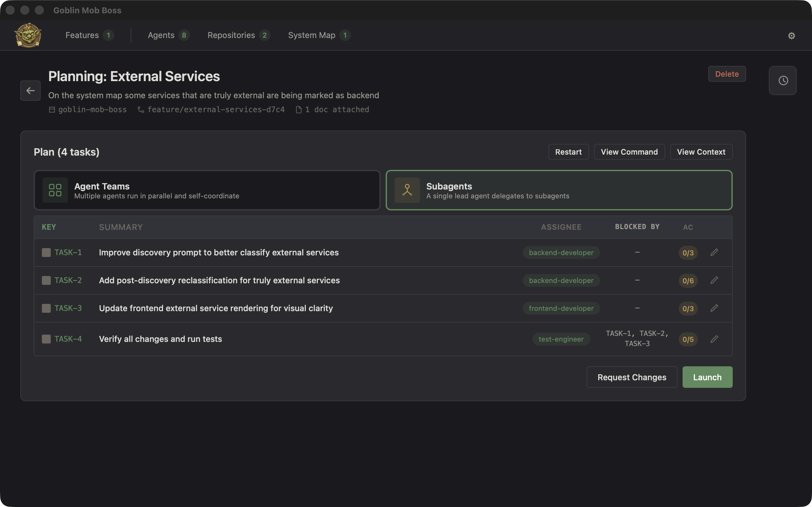
Task: Open settings via gear icon
Action: coord(791,35)
